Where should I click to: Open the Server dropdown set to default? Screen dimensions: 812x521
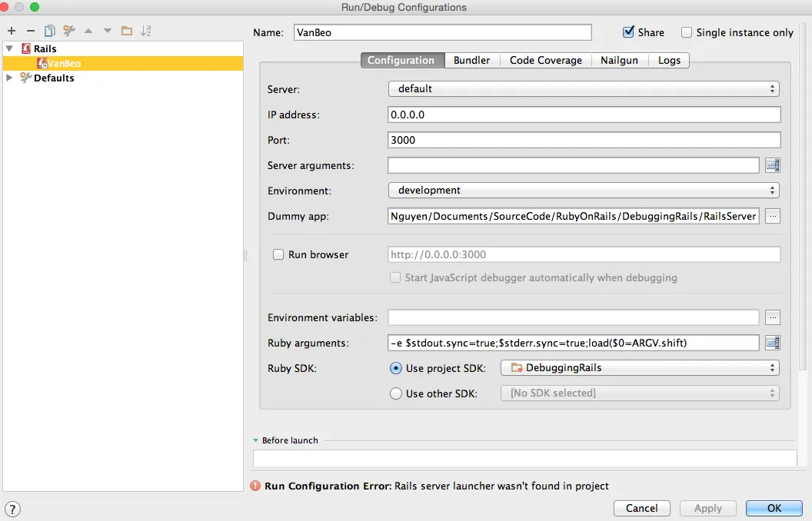[584, 89]
